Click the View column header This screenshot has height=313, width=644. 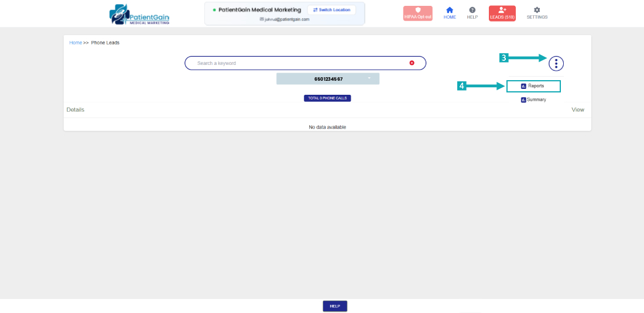tap(578, 109)
